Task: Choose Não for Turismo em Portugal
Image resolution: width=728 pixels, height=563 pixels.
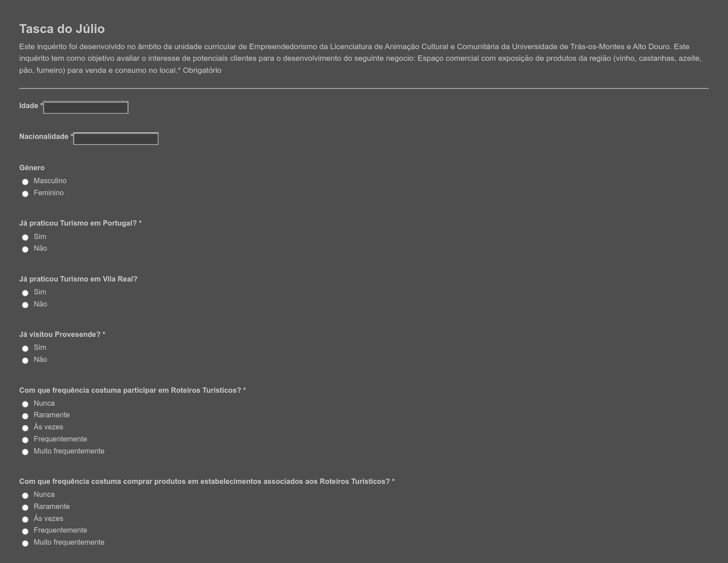Action: [25, 249]
